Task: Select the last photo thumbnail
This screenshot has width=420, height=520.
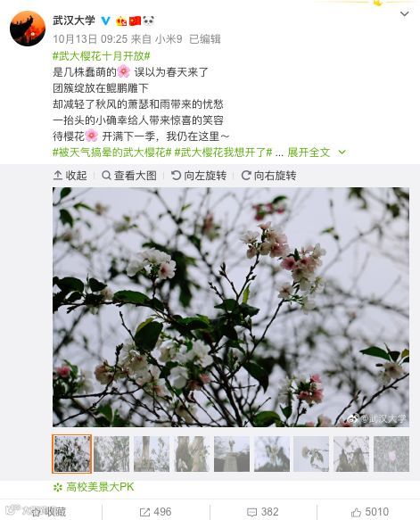Action: 391,454
